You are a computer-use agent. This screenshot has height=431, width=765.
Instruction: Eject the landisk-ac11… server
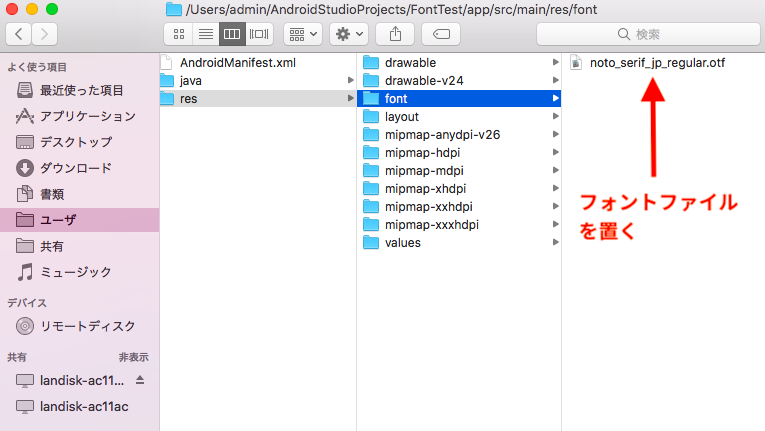pos(140,380)
